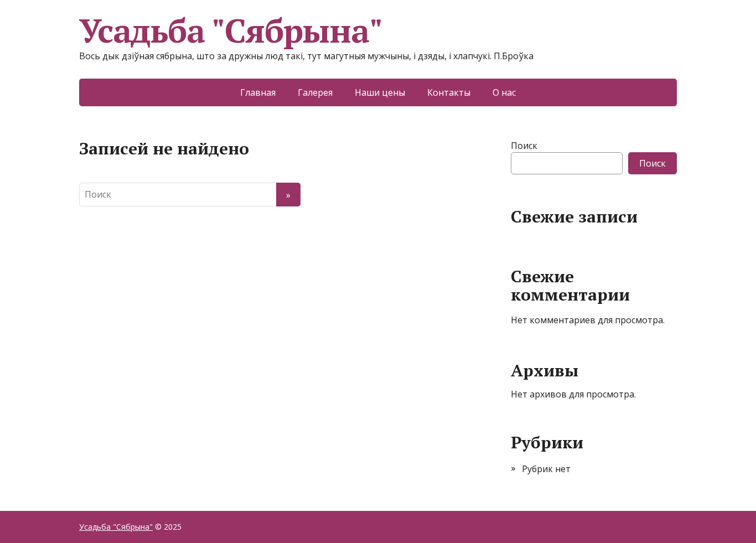Image resolution: width=756 pixels, height=543 pixels.
Task: Open the Галерея menu item
Action: 315,92
